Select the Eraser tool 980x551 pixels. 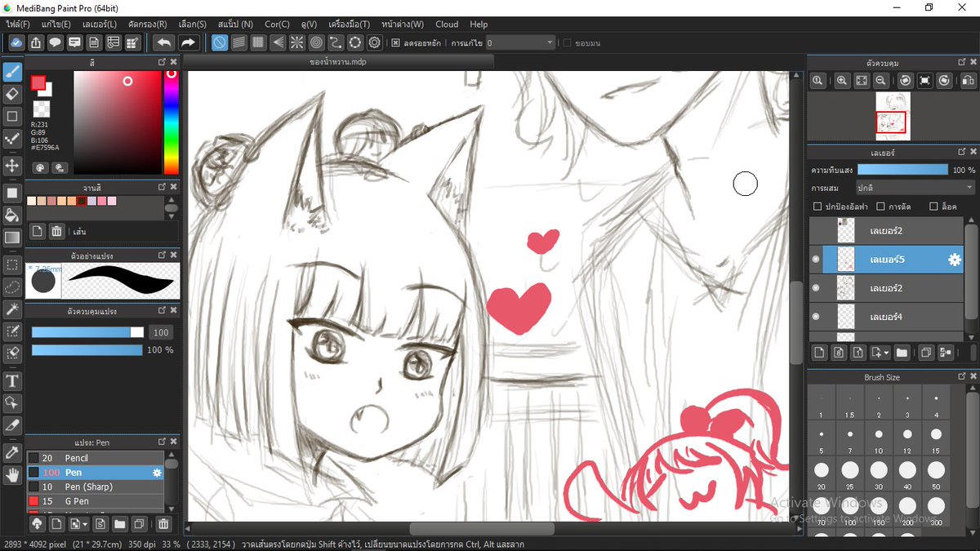(x=12, y=94)
